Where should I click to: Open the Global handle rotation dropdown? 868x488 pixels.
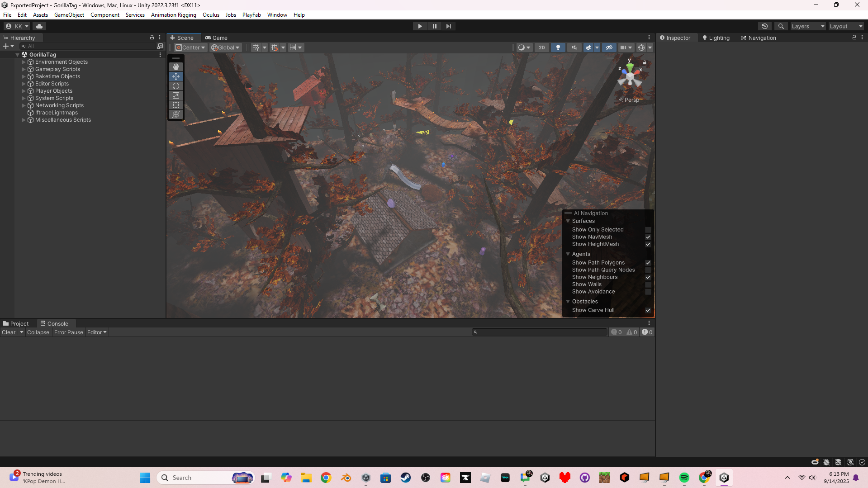[x=226, y=47]
